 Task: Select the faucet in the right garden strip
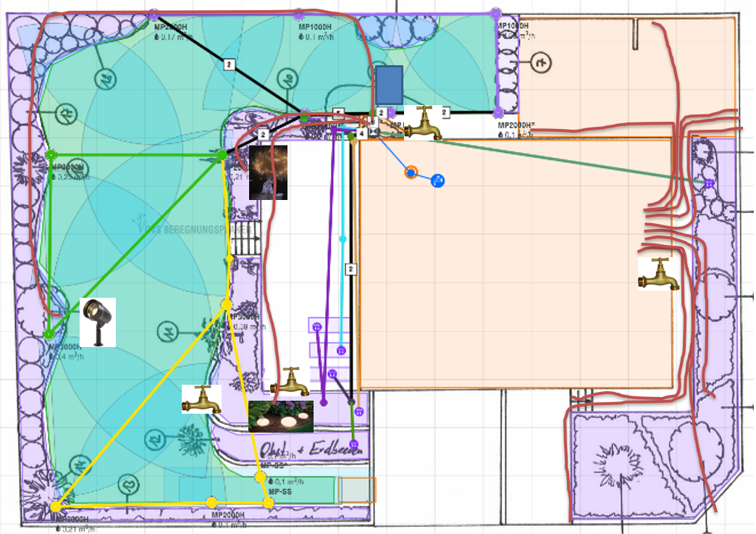coord(659,273)
